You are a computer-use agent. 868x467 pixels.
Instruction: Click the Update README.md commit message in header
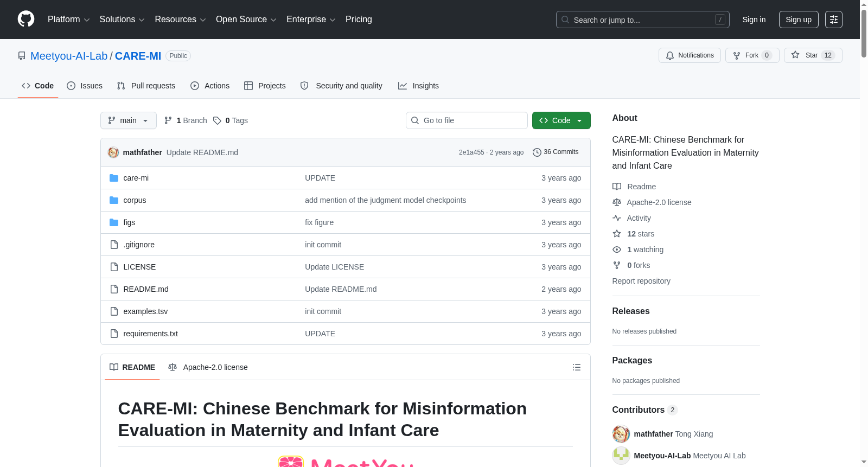(x=202, y=152)
